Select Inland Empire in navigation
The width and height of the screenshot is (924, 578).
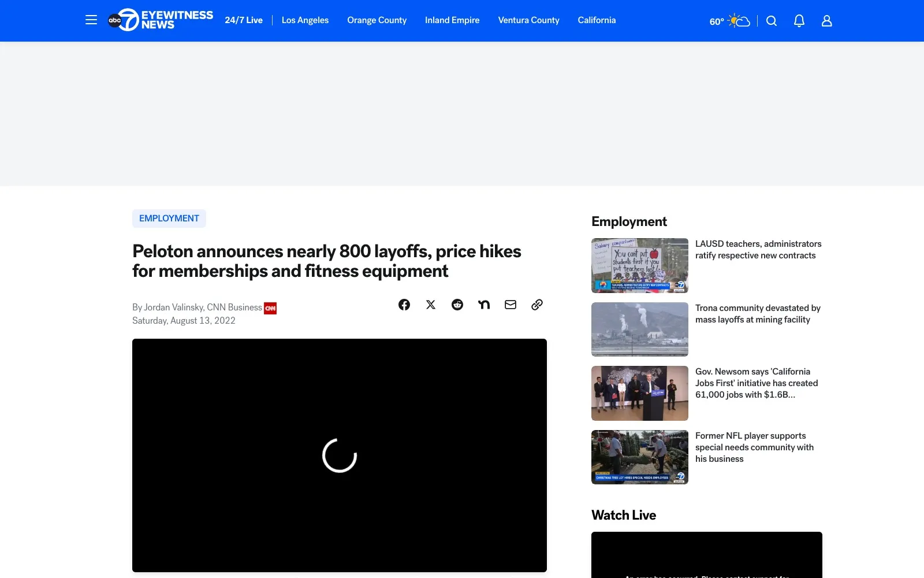(x=452, y=20)
